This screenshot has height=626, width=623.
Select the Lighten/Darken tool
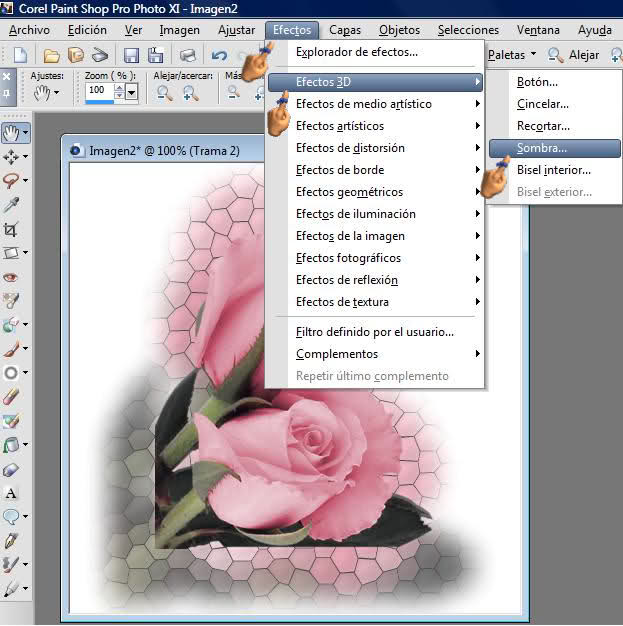(11, 372)
